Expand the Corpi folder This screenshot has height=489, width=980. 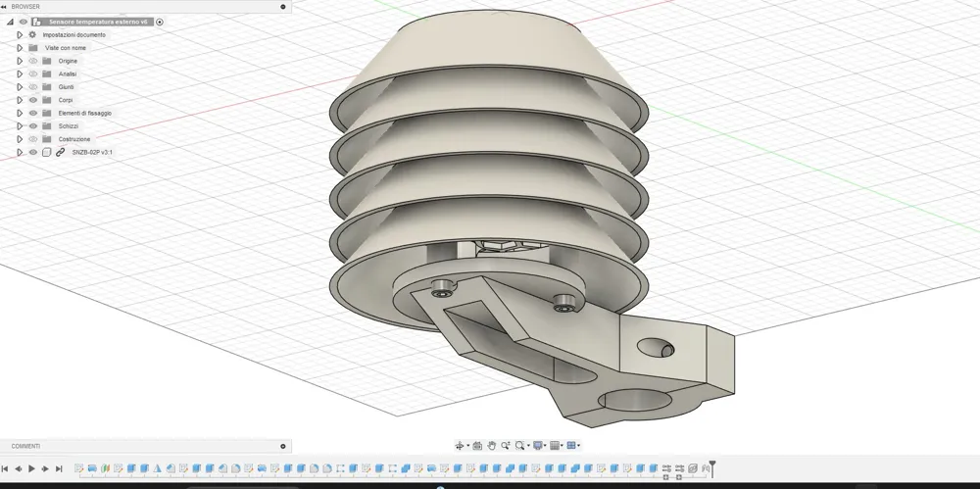pyautogui.click(x=20, y=100)
